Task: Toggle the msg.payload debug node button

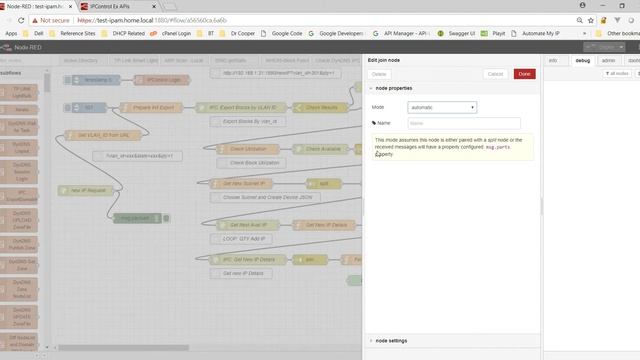Action: click(166, 218)
